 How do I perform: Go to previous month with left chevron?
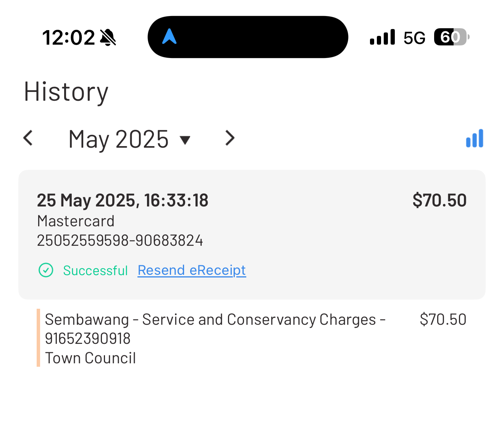[28, 138]
